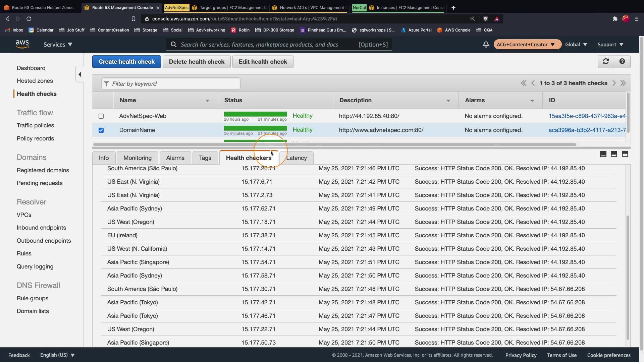644x362 pixels.
Task: Open the help question mark icon
Action: tap(622, 61)
